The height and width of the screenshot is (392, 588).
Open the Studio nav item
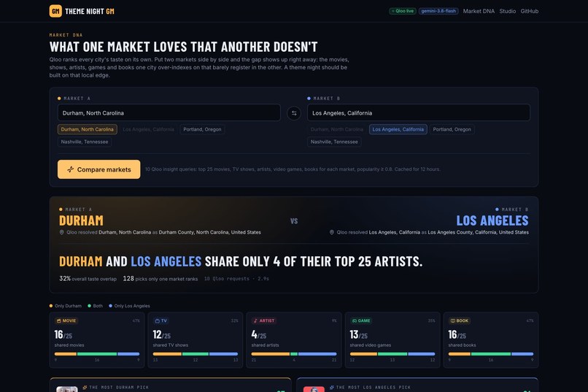(507, 11)
